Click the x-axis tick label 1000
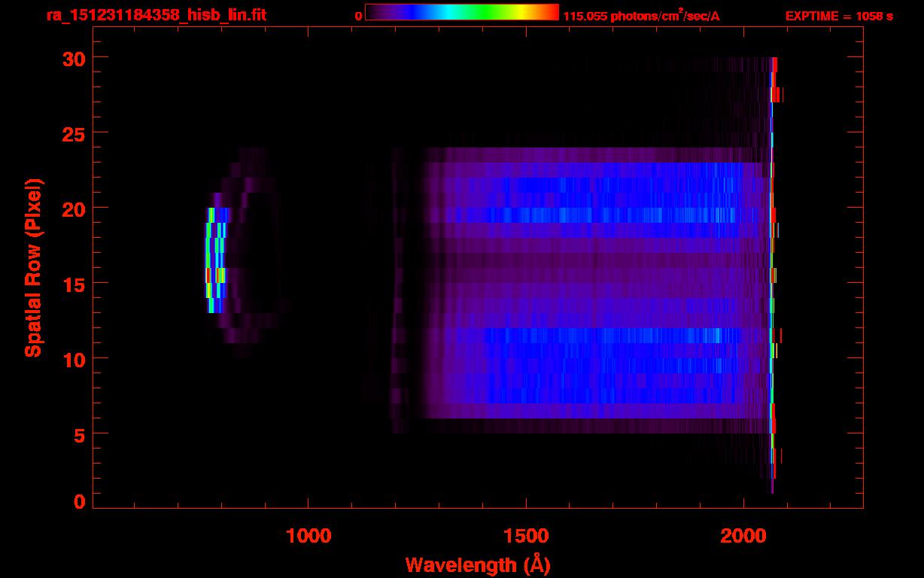The width and height of the screenshot is (924, 578). coord(309,535)
